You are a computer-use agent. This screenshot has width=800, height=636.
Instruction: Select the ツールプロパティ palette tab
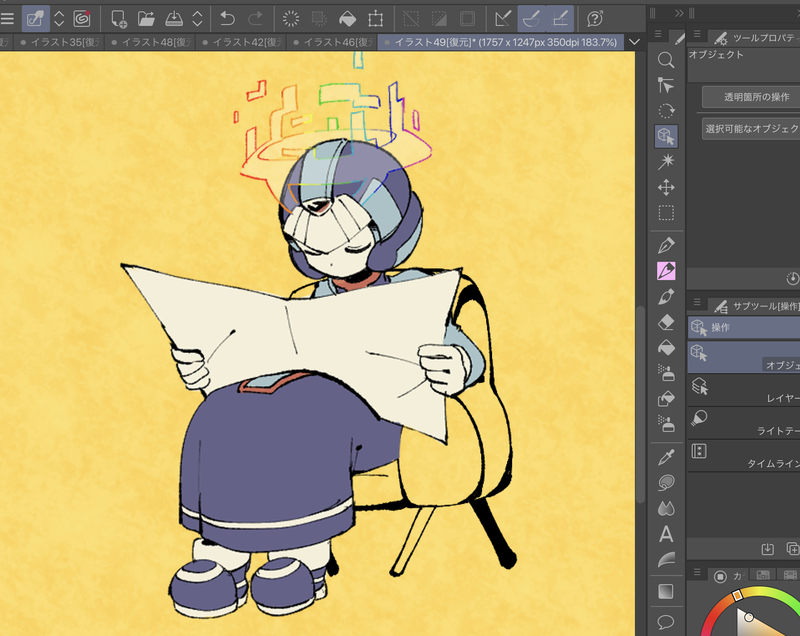pyautogui.click(x=756, y=38)
